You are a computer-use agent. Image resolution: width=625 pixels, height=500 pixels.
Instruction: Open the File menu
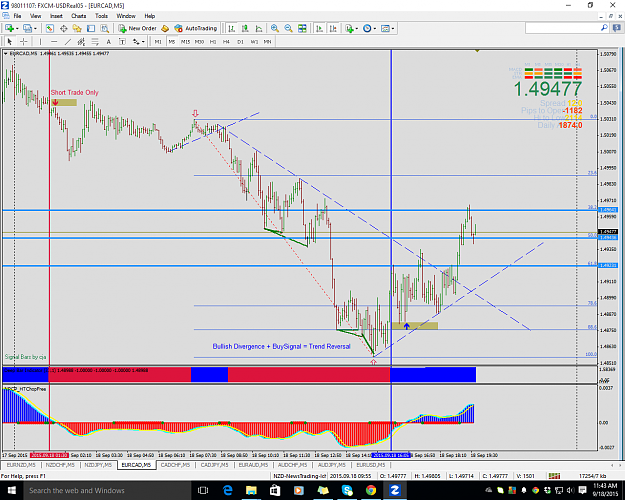click(x=18, y=16)
